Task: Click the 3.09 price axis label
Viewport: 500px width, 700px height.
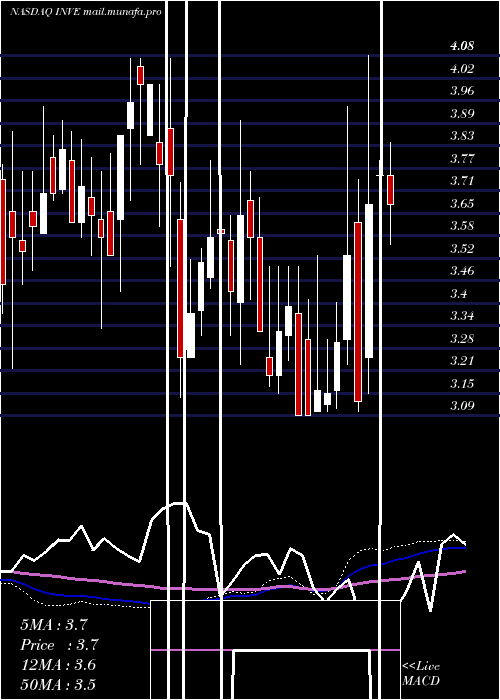Action: click(x=462, y=406)
